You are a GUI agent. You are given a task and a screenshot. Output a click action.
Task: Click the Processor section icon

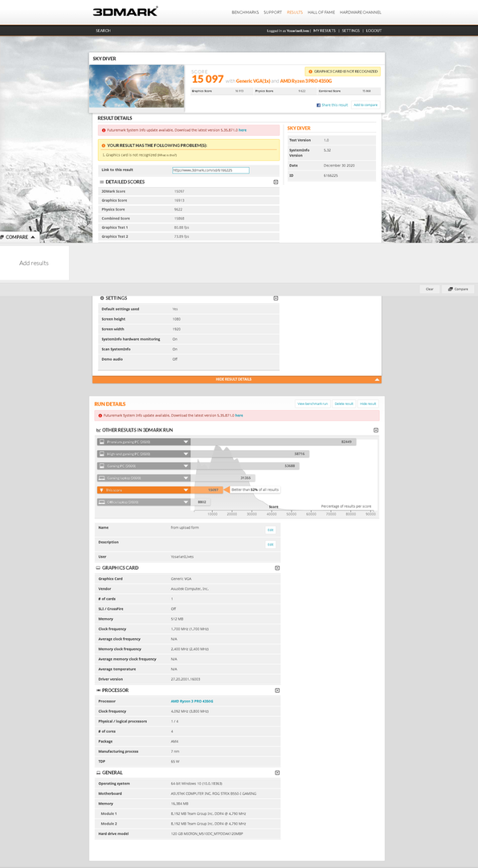point(98,690)
